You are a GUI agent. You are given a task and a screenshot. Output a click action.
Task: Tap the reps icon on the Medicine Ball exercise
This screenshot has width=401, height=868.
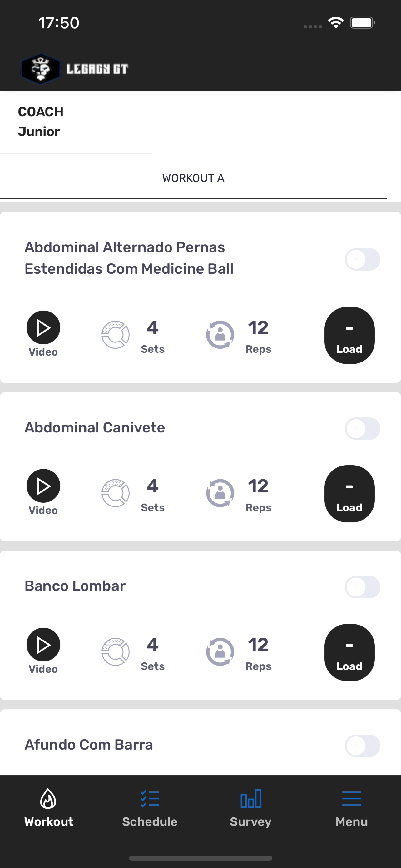click(x=220, y=335)
